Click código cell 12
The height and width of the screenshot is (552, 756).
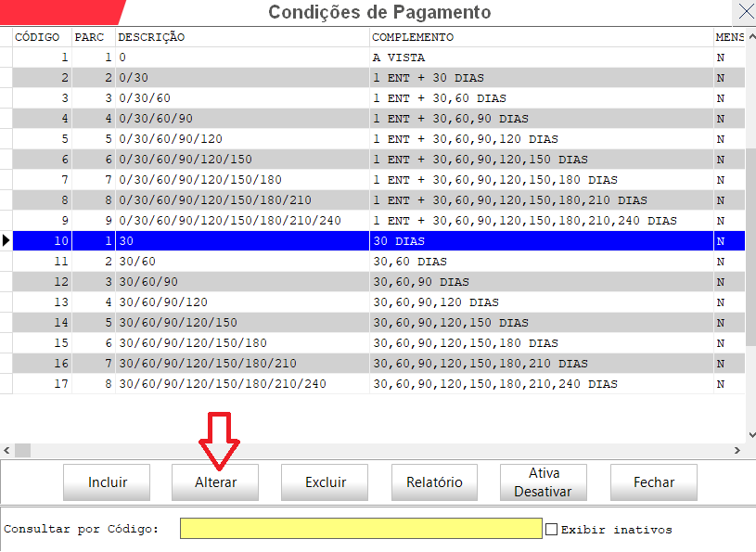(x=42, y=281)
